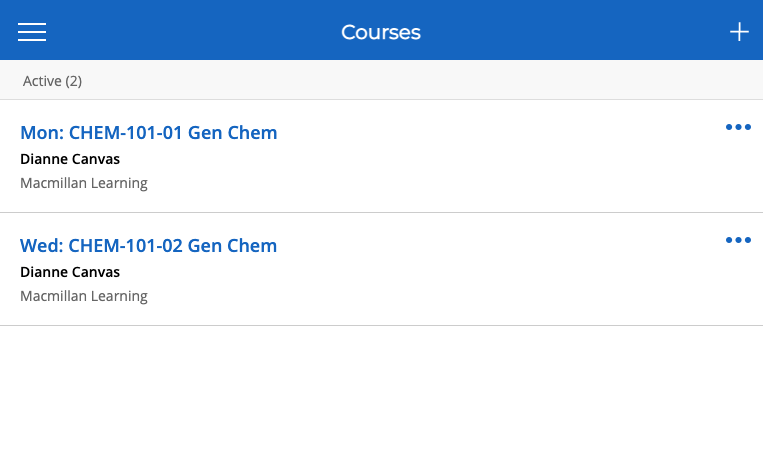Open Mon: CHEM-101-01 Gen Chem course
763x469 pixels.
coord(148,132)
